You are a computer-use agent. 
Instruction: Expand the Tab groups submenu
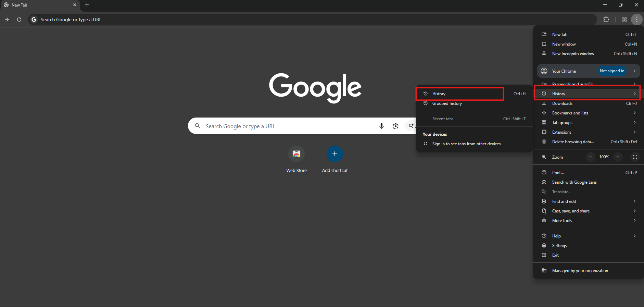click(589, 122)
